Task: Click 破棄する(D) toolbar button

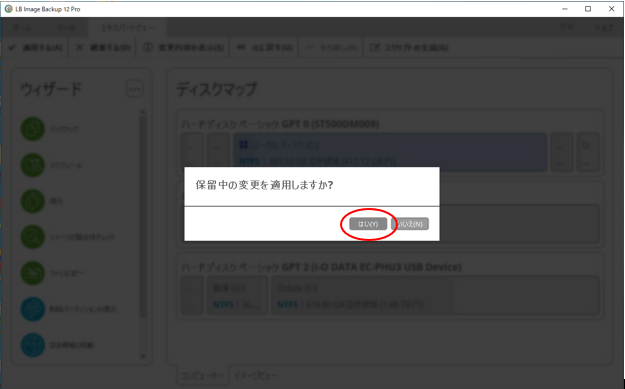Action: click(103, 48)
